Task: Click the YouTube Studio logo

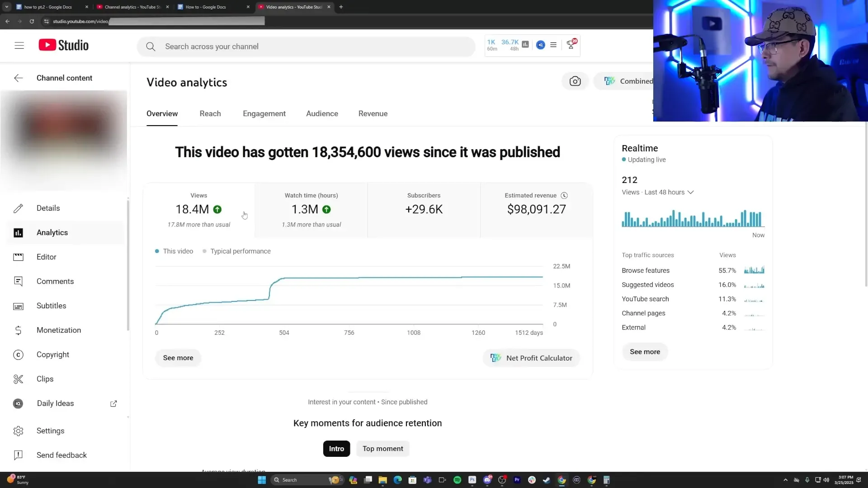Action: point(64,45)
